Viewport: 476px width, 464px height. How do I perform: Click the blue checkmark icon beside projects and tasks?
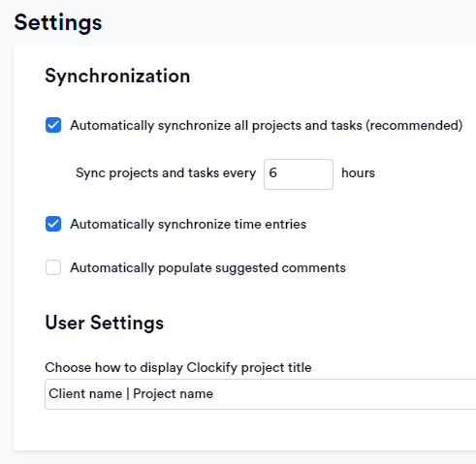pyautogui.click(x=53, y=125)
